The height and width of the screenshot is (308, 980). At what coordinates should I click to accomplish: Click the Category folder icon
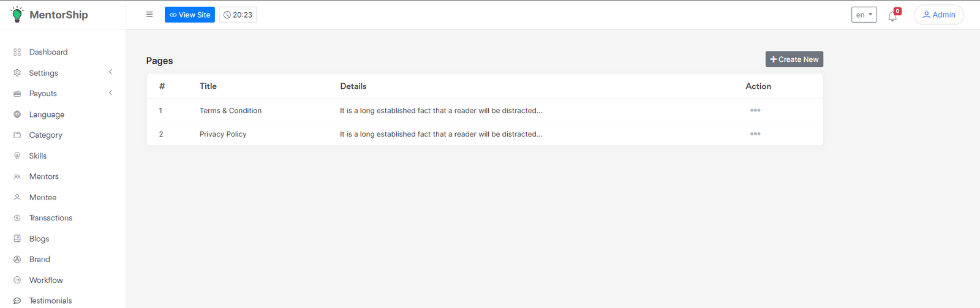point(17,135)
